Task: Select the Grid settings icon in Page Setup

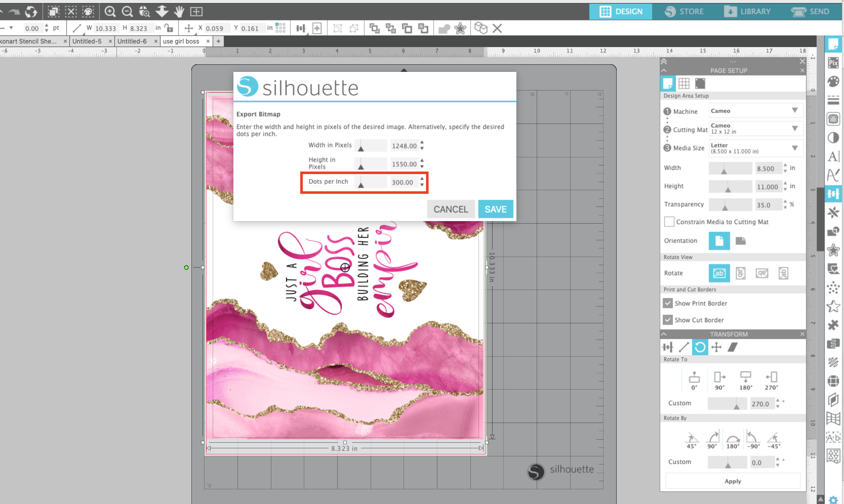Action: pyautogui.click(x=684, y=83)
